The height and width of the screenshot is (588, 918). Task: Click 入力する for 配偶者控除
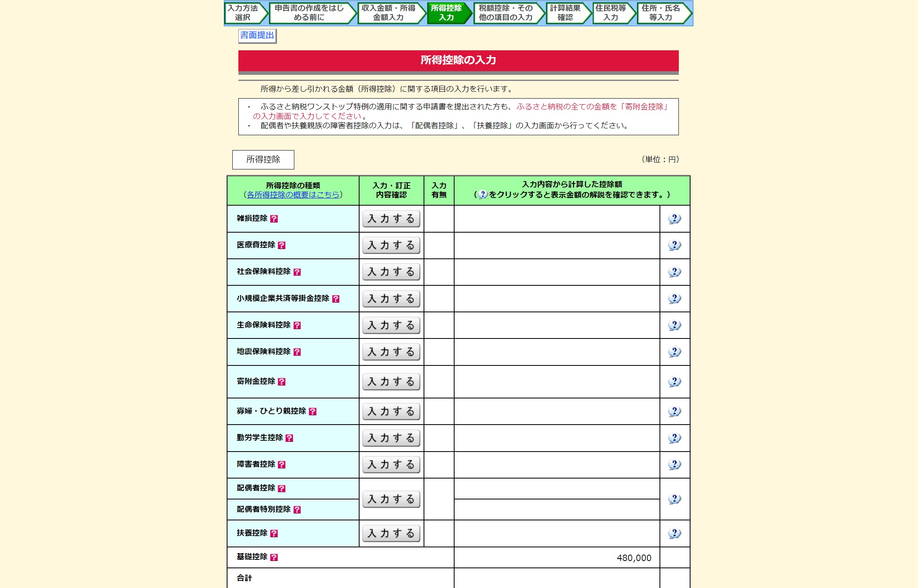(391, 499)
